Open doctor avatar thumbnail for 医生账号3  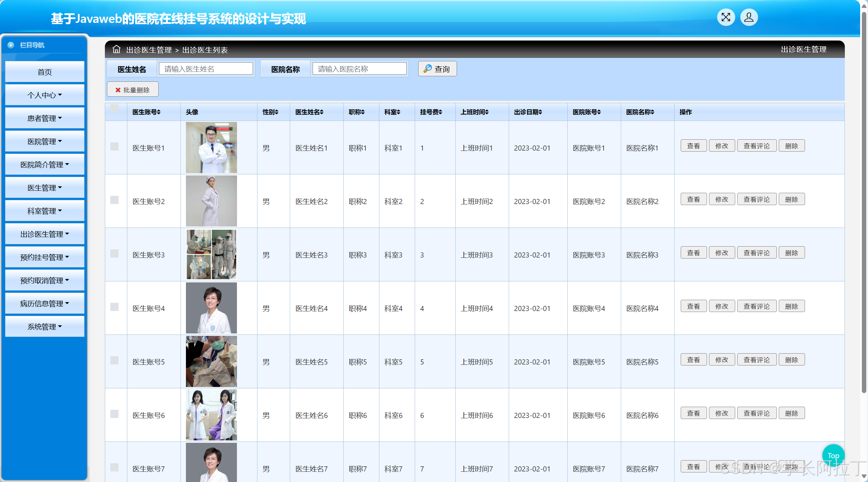coord(211,254)
